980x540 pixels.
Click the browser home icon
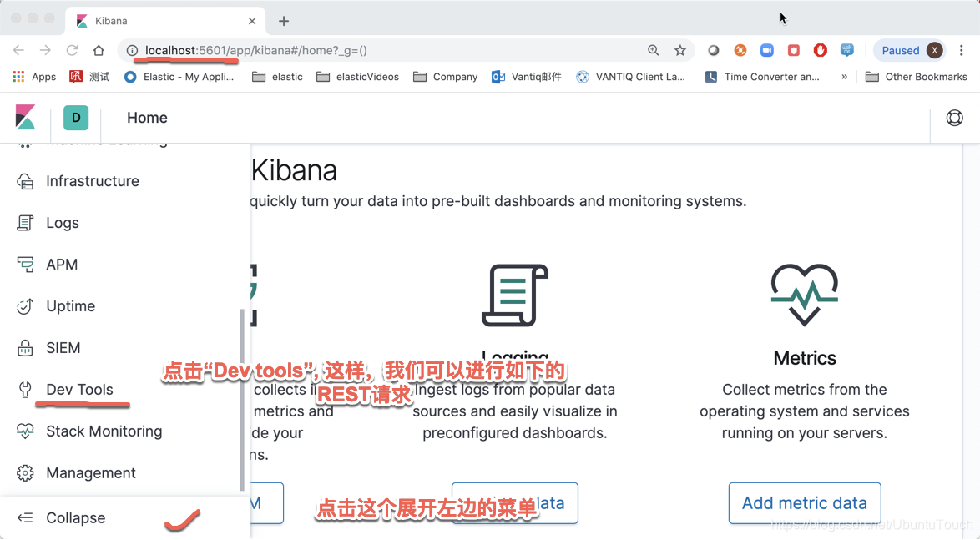point(99,50)
